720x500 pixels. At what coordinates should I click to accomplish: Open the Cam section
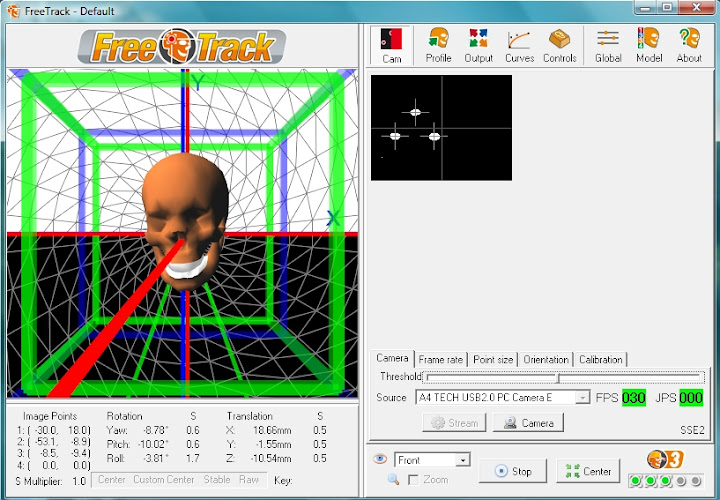pyautogui.click(x=391, y=45)
